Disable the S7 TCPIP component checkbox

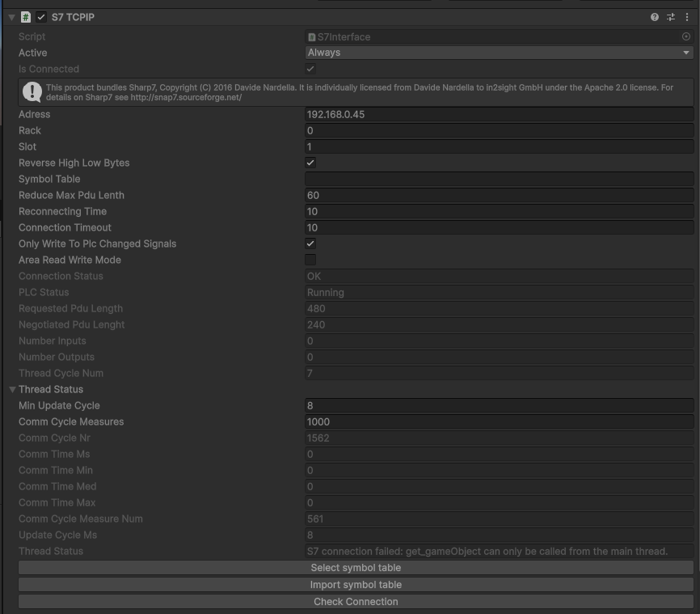click(41, 17)
